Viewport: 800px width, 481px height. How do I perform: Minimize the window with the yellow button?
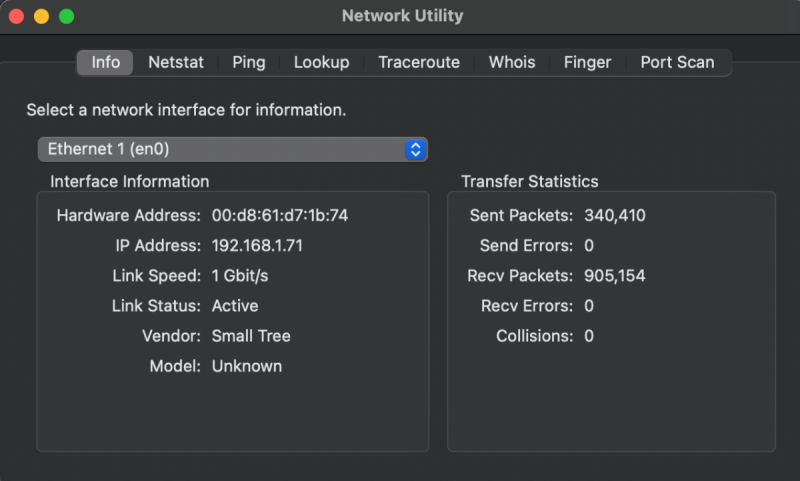[41, 16]
